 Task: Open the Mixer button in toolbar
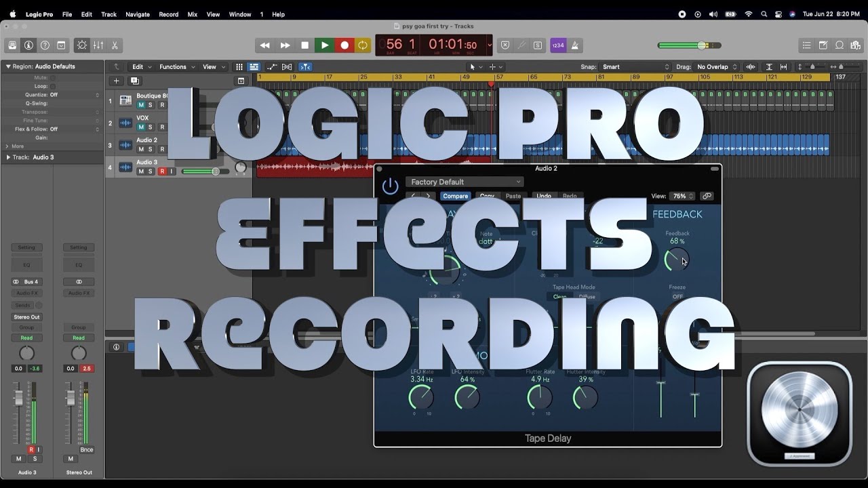[98, 45]
